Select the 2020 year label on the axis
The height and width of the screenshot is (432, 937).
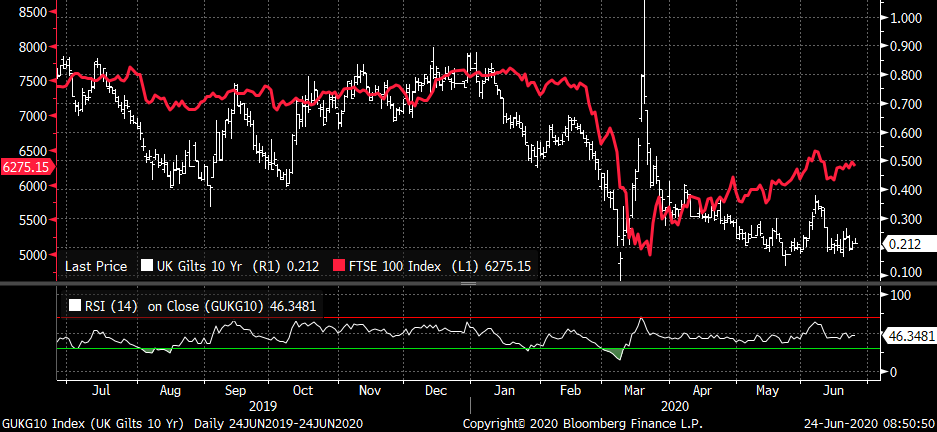coord(676,408)
